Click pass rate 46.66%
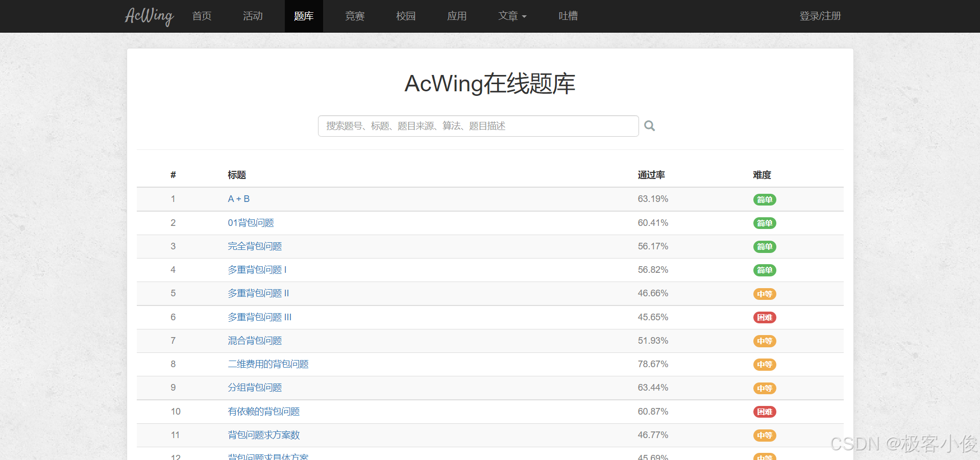The height and width of the screenshot is (460, 980). (x=653, y=293)
